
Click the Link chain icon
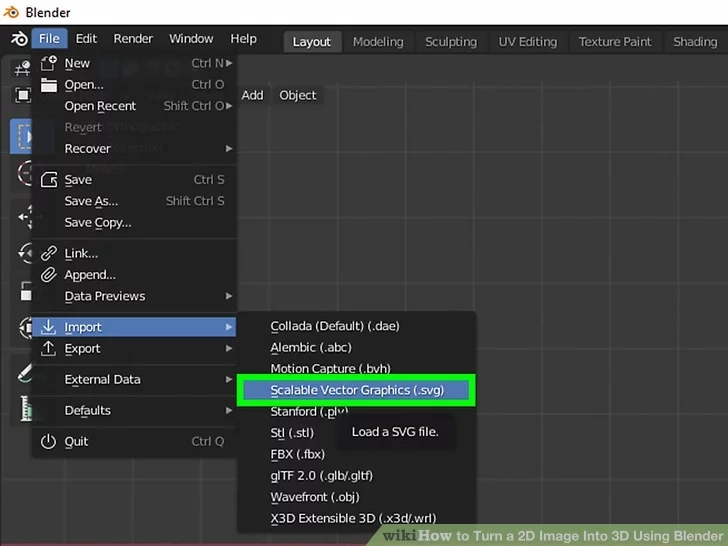click(48, 254)
